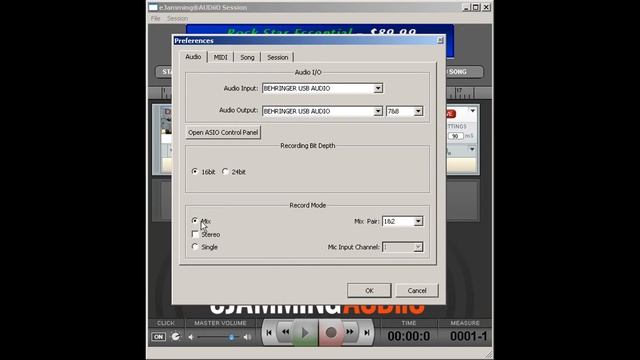Image resolution: width=640 pixels, height=360 pixels.
Task: Adjust the master volume slider
Action: click(231, 337)
